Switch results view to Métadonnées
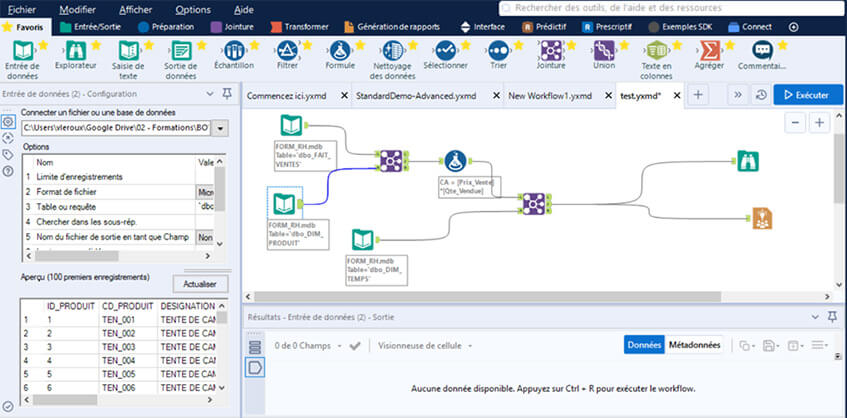 click(x=694, y=345)
